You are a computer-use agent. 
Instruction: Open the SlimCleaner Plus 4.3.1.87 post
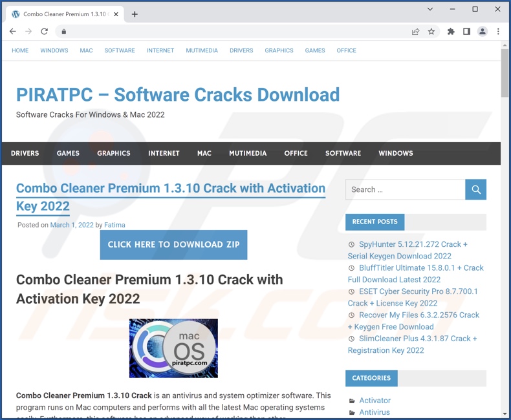tap(413, 344)
